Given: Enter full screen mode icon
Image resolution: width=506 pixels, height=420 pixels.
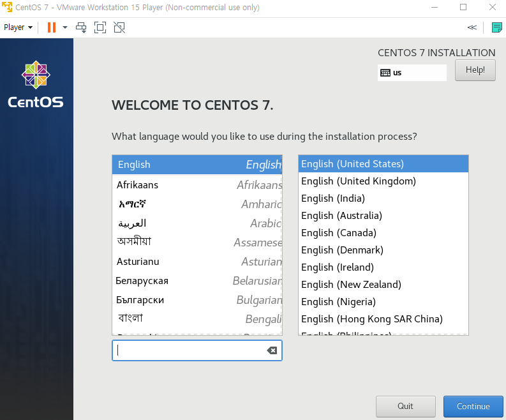Looking at the screenshot, I should (100, 27).
